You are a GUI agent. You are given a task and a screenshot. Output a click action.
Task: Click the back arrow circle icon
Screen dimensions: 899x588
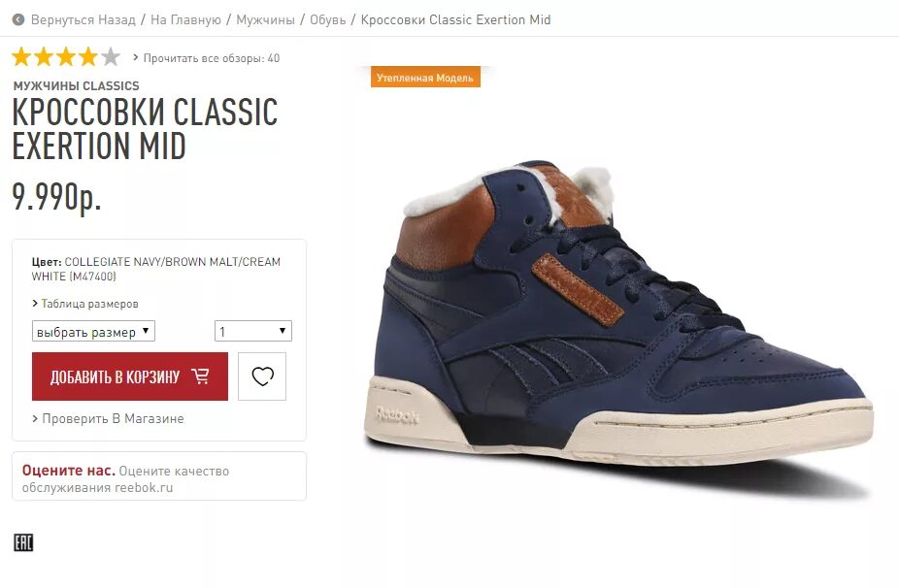point(18,20)
